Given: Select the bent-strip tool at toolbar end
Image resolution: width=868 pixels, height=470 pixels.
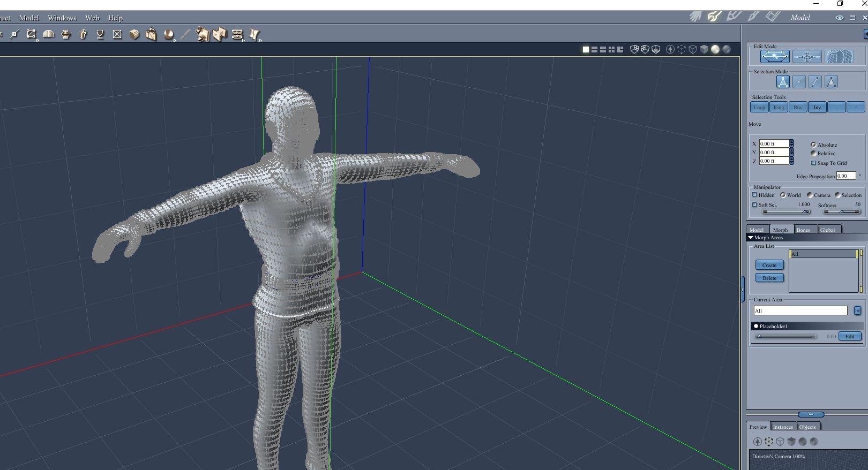Looking at the screenshot, I should point(255,35).
